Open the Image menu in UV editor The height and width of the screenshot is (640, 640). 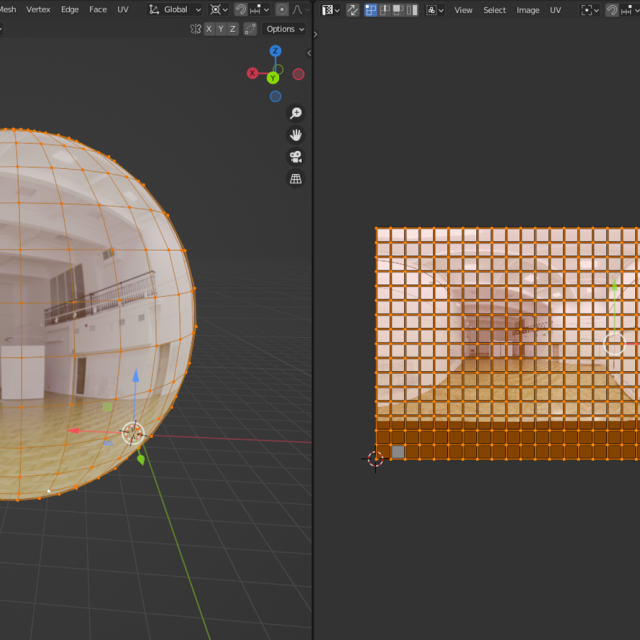click(x=527, y=10)
